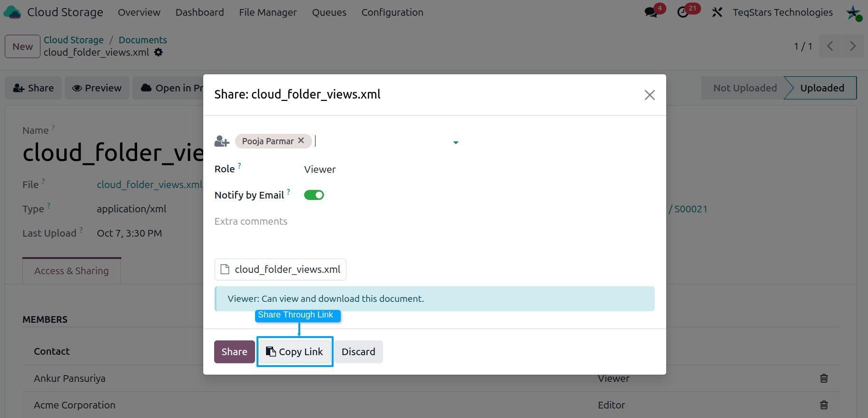Image resolution: width=868 pixels, height=418 pixels.
Task: Open the cloud_folder_views.xml attachment chip
Action: (x=280, y=269)
